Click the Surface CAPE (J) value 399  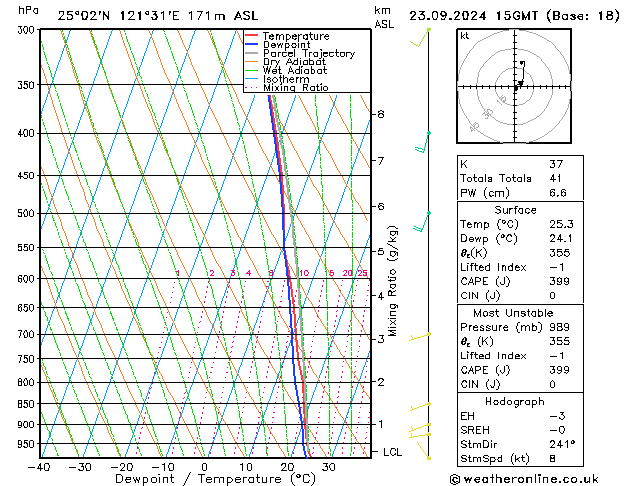point(559,281)
